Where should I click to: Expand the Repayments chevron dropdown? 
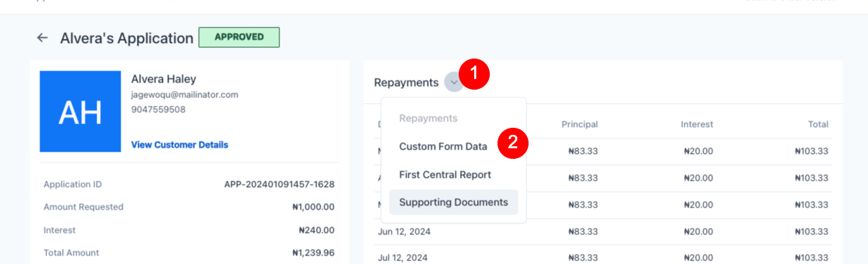click(454, 83)
